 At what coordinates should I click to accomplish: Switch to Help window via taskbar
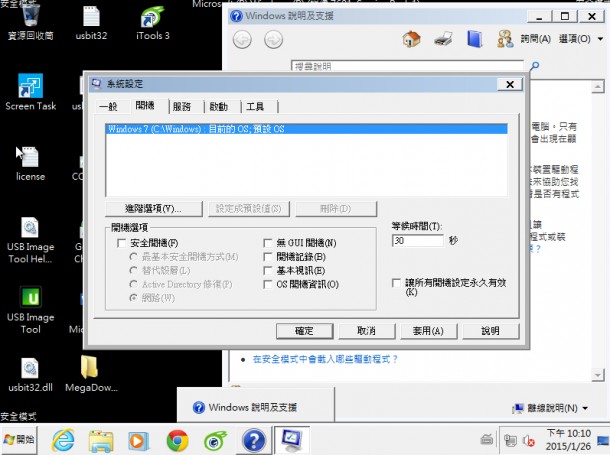(254, 441)
